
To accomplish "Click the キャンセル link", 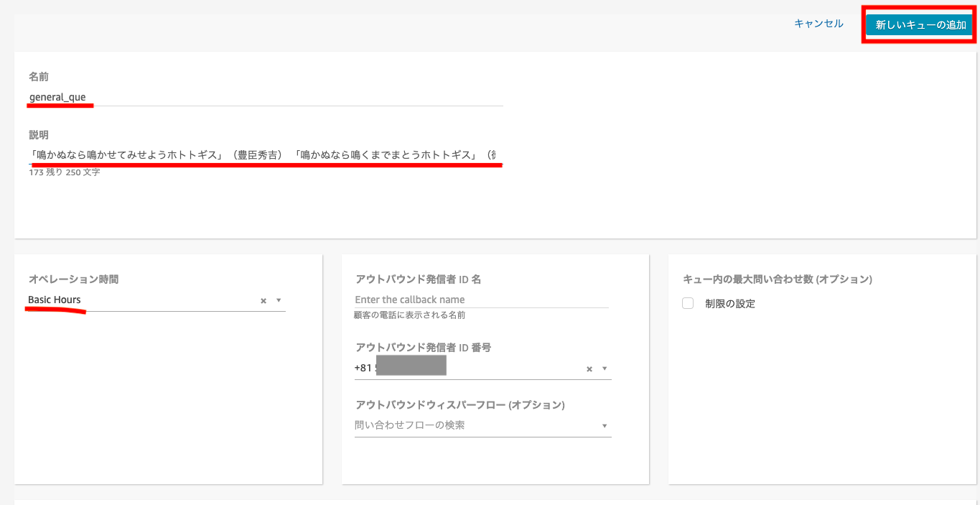I will pos(818,23).
